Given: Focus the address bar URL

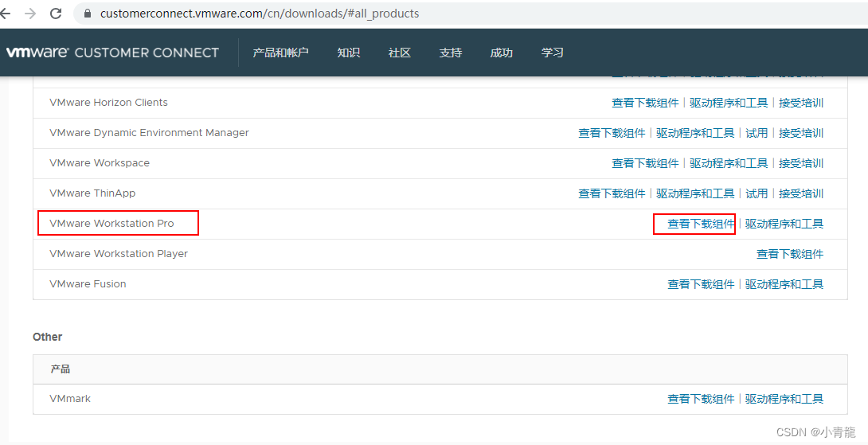Looking at the screenshot, I should pyautogui.click(x=260, y=14).
